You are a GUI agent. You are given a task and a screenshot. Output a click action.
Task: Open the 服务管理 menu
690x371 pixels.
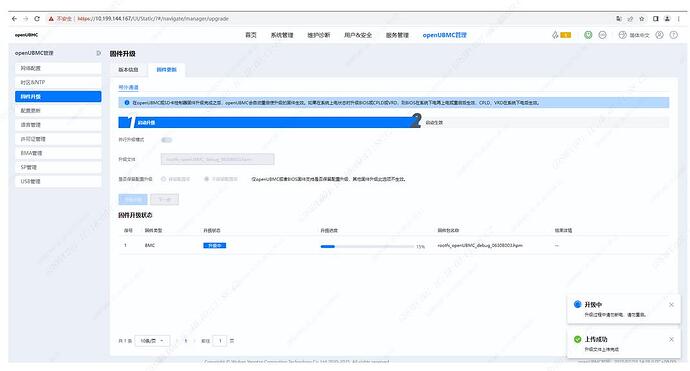coord(397,35)
